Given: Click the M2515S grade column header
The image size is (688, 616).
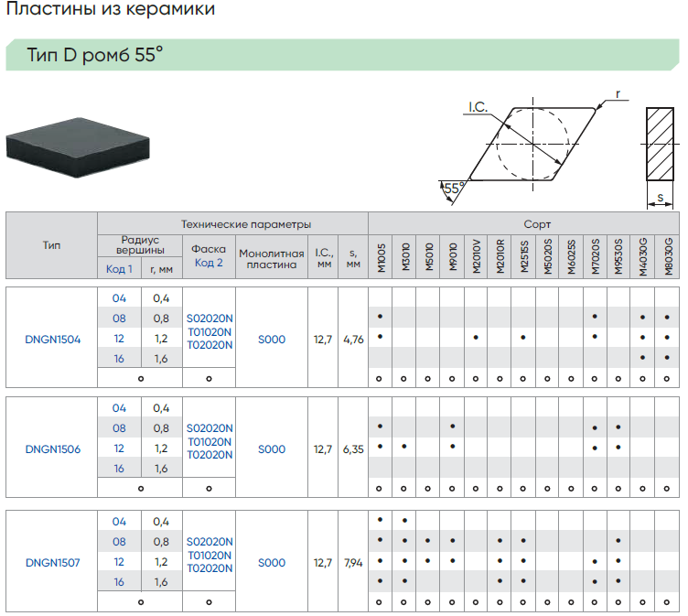Looking at the screenshot, I should click(x=524, y=256).
